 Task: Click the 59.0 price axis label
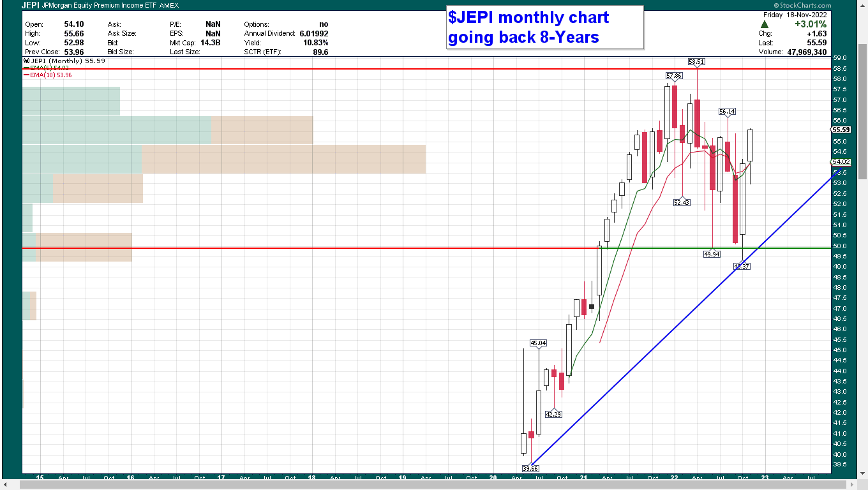tap(841, 58)
